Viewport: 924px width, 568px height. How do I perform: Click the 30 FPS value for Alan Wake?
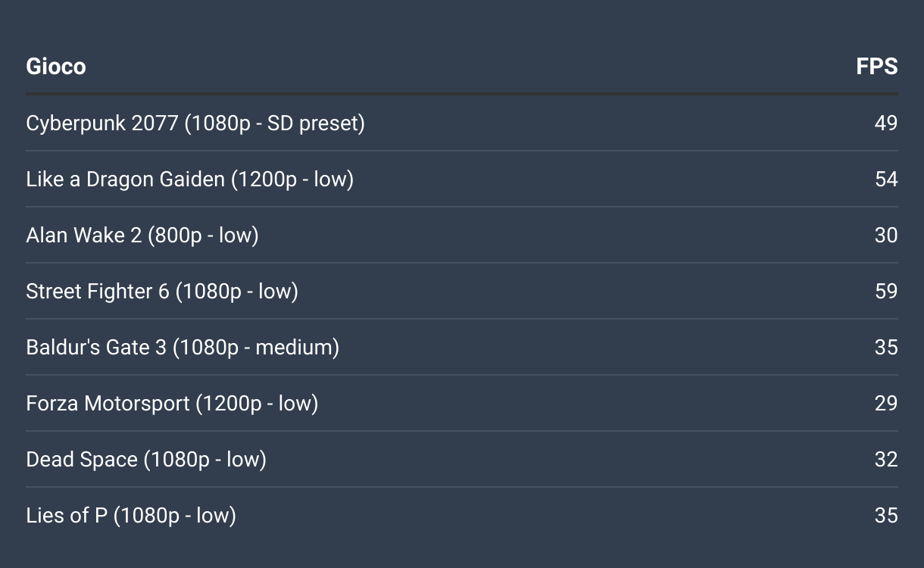pyautogui.click(x=886, y=235)
